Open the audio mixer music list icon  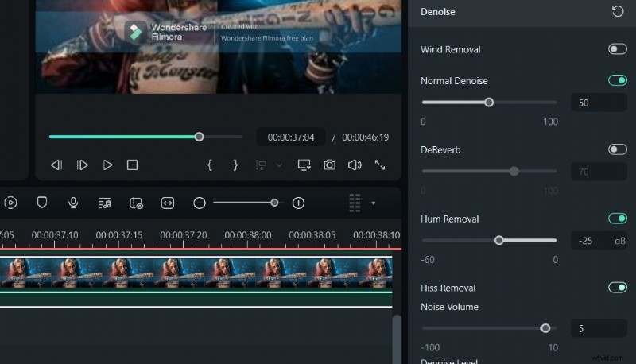[105, 203]
